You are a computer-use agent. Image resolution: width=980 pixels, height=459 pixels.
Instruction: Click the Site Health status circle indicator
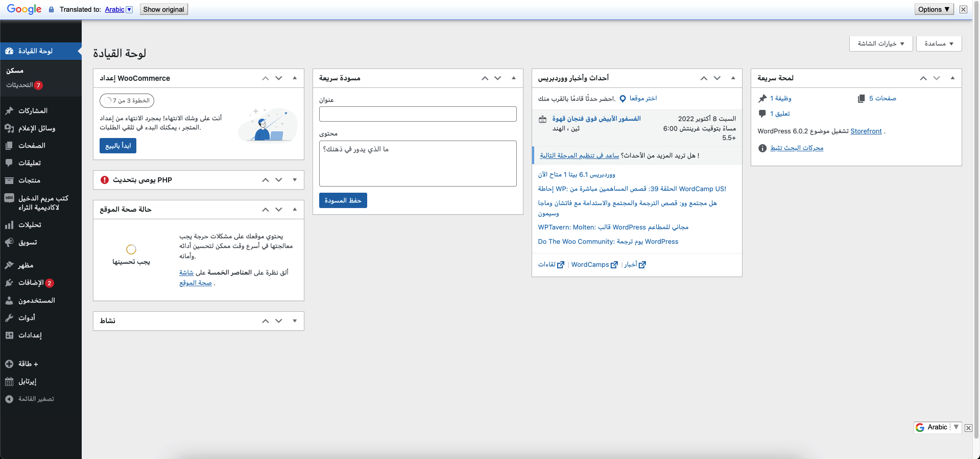click(131, 249)
